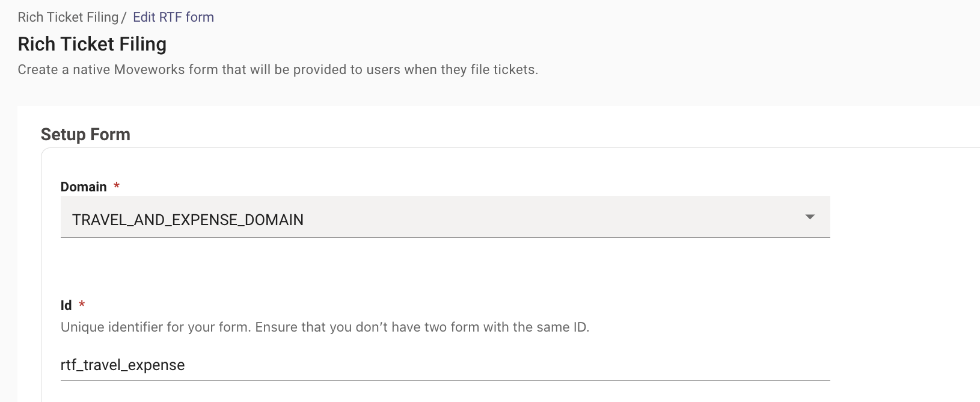Click the red required asterisk beside Domain
This screenshot has width=980, height=402.
(117, 186)
